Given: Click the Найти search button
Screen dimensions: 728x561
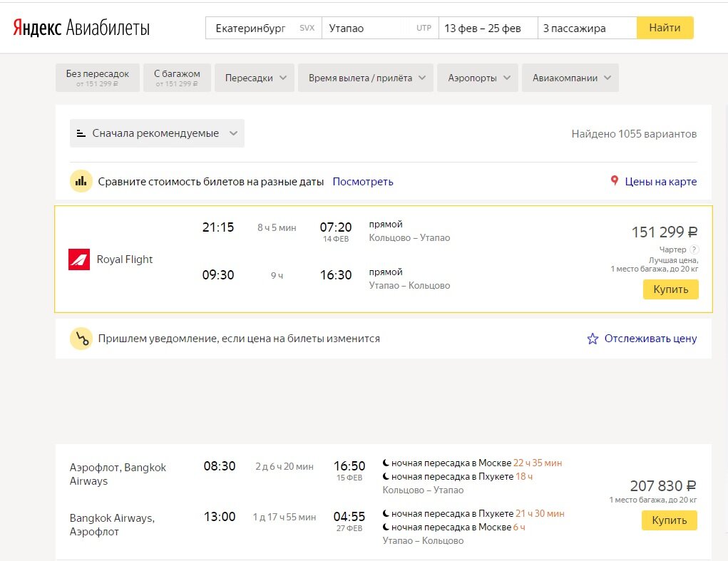Looking at the screenshot, I should 665,28.
